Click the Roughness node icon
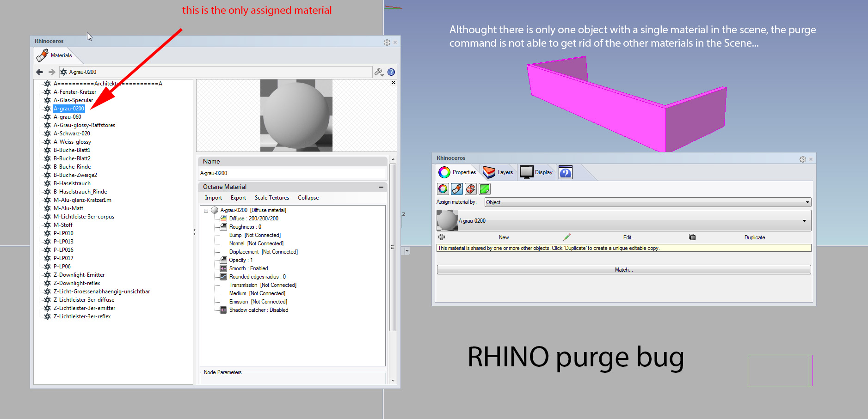Viewport: 868px width, 419px height. point(223,227)
